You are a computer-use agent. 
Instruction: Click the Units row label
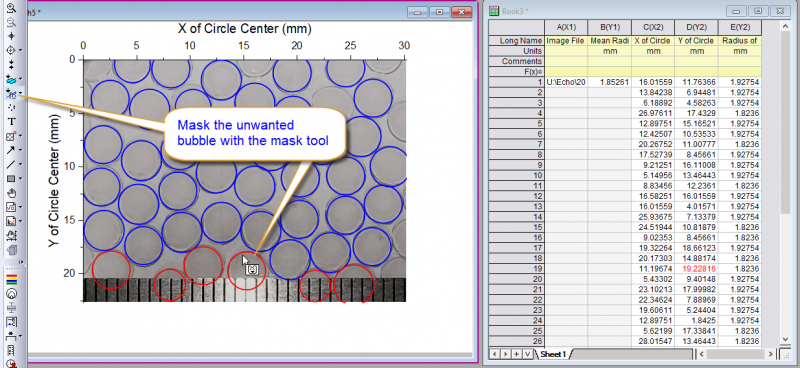pyautogui.click(x=516, y=51)
